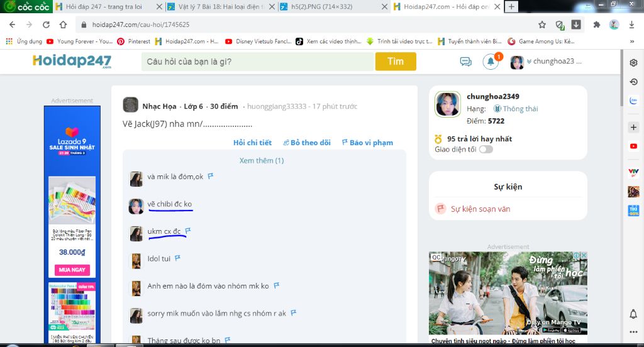Flag the 'sorry mik muốn vào lắm' comment
The width and height of the screenshot is (644, 347).
293,313
